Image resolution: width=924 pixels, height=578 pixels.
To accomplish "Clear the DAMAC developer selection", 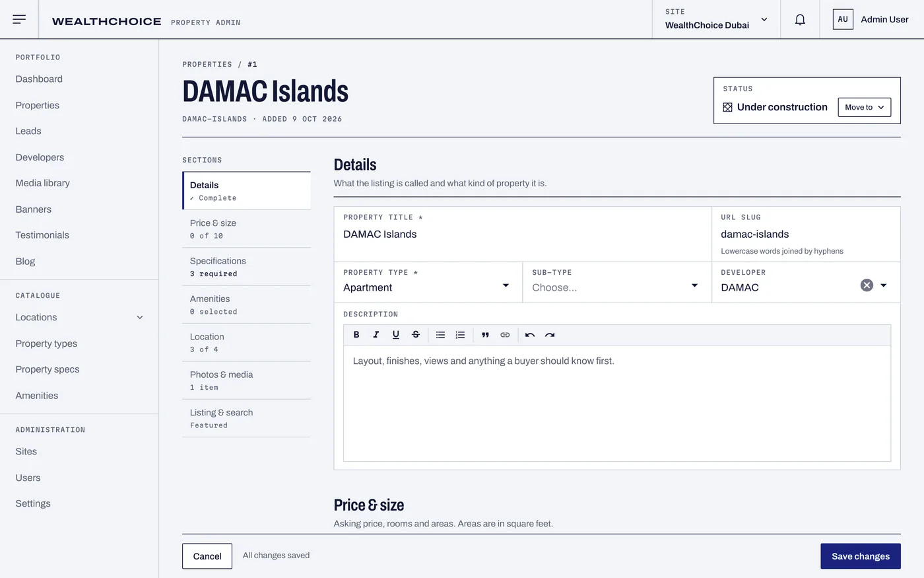I will pos(867,285).
